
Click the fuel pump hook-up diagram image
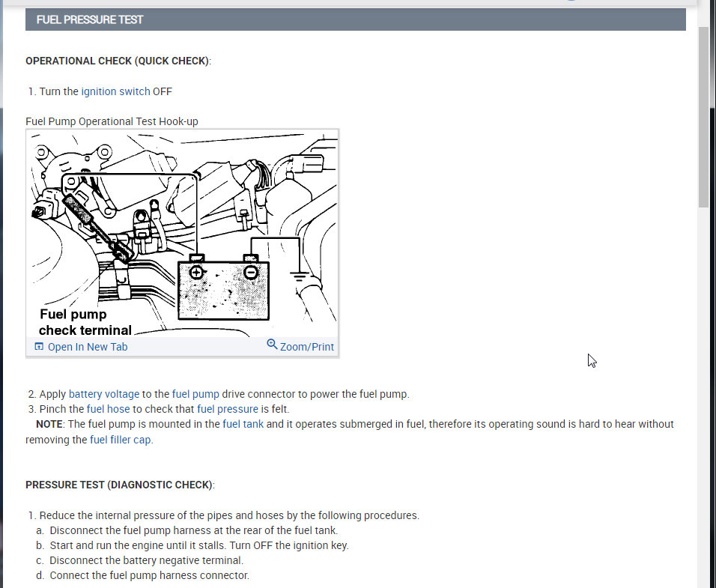(183, 234)
